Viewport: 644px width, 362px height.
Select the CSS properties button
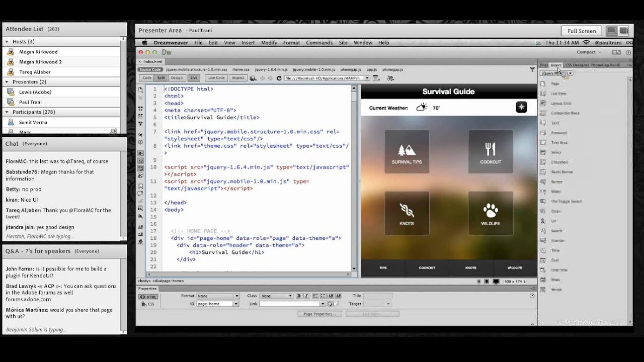[x=148, y=304]
